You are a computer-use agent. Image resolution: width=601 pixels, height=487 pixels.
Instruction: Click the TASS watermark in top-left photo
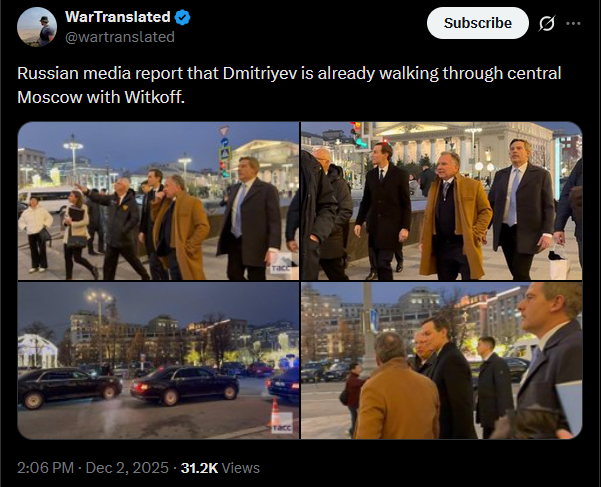[281, 268]
